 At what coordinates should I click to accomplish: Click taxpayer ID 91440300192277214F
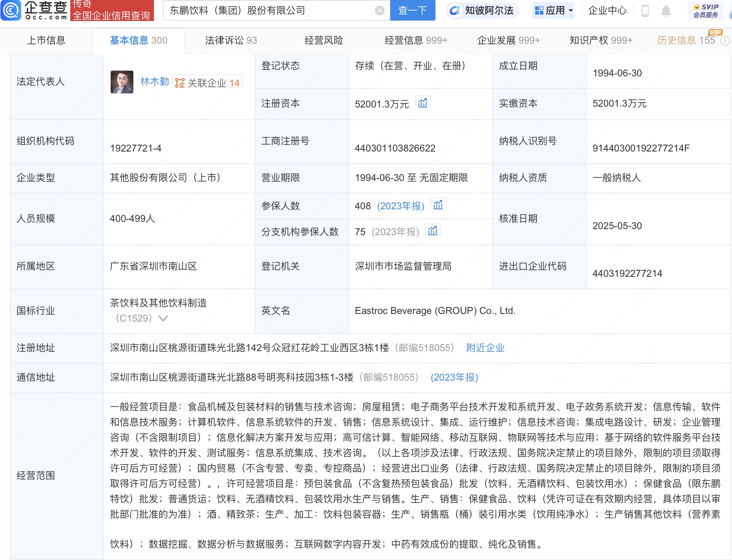pos(641,148)
